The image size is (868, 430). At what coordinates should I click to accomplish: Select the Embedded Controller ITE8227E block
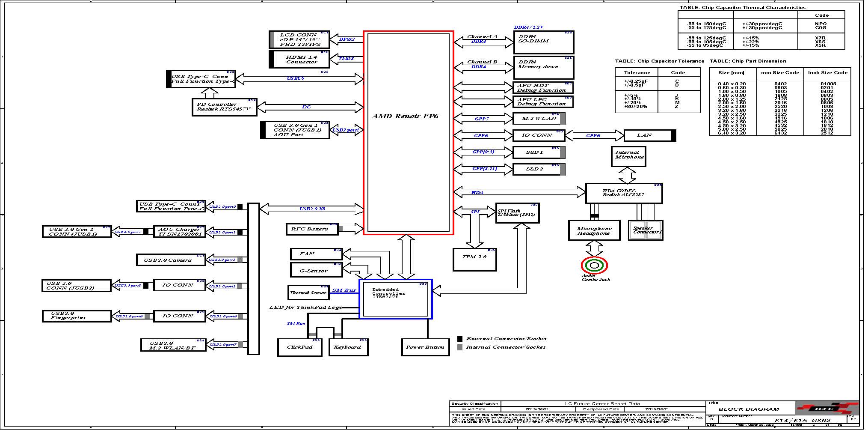(396, 299)
